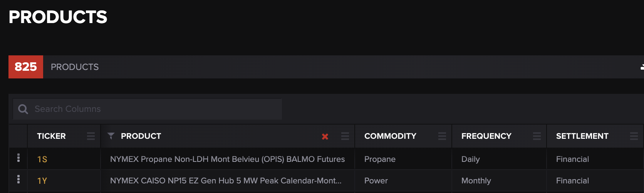
Task: Click the Product column filter funnel icon
Action: coord(111,136)
